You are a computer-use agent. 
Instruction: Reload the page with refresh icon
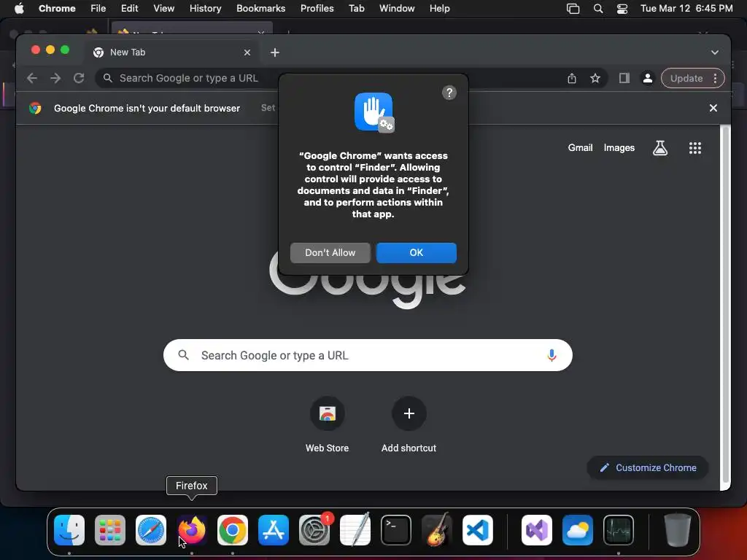79,78
